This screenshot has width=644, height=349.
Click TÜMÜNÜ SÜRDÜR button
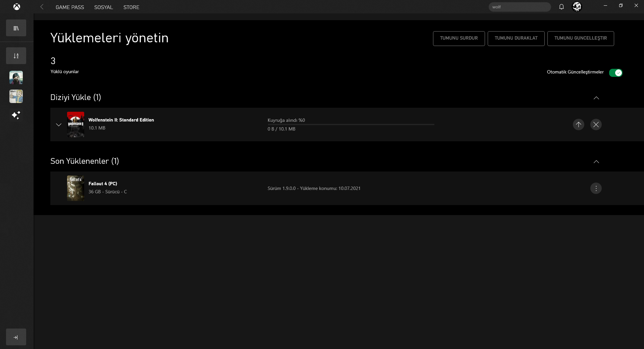point(459,39)
